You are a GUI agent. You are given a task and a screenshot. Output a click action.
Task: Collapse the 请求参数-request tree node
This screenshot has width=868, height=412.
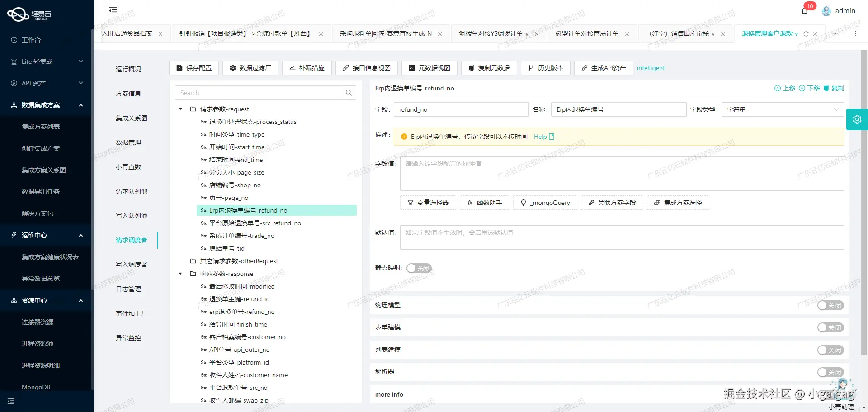point(180,109)
